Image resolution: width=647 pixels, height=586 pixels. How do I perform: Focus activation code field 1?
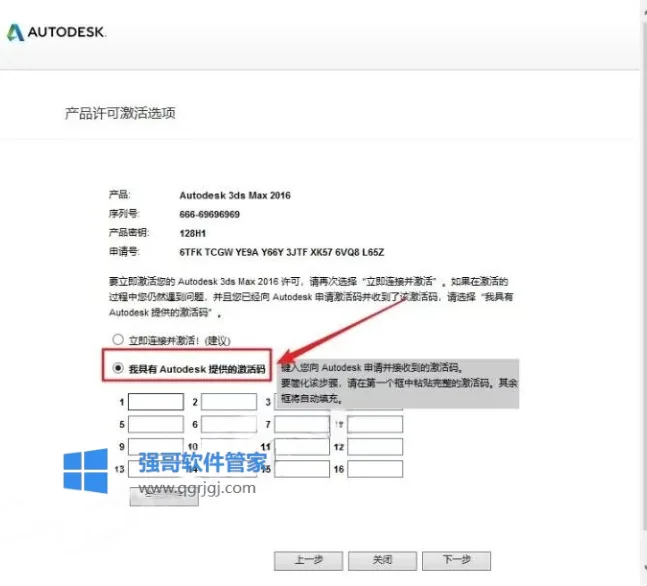(156, 402)
